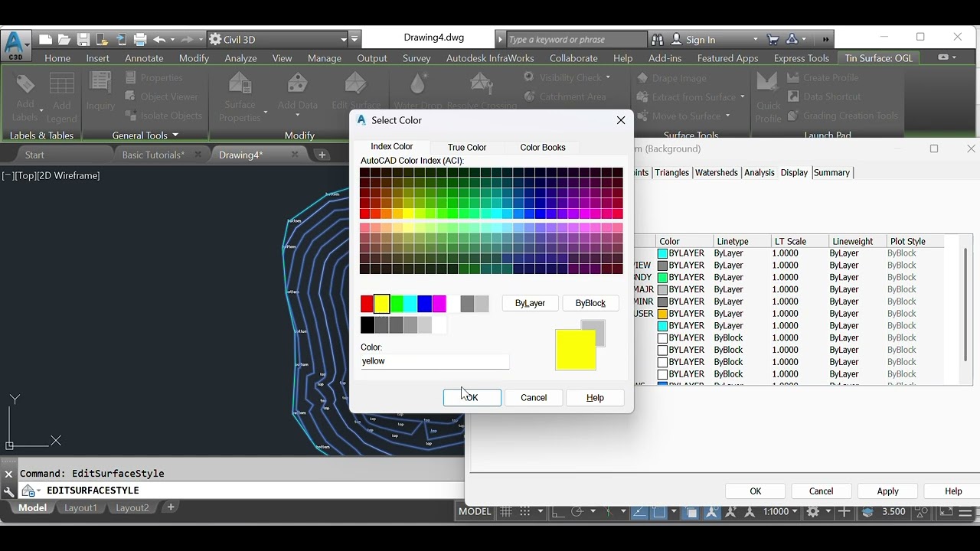The width and height of the screenshot is (980, 551).
Task: Click Cancel in Select Color dialog
Action: (534, 398)
